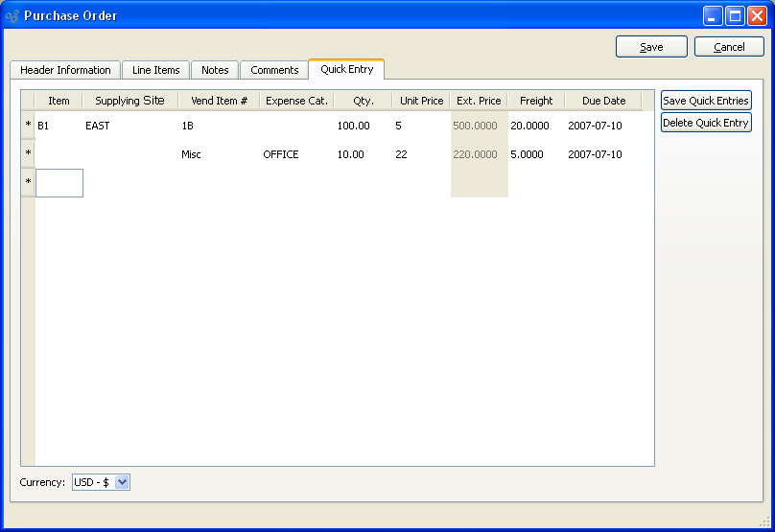Close the Purchase Order window
Viewport: 775px width, 532px height.
(757, 16)
